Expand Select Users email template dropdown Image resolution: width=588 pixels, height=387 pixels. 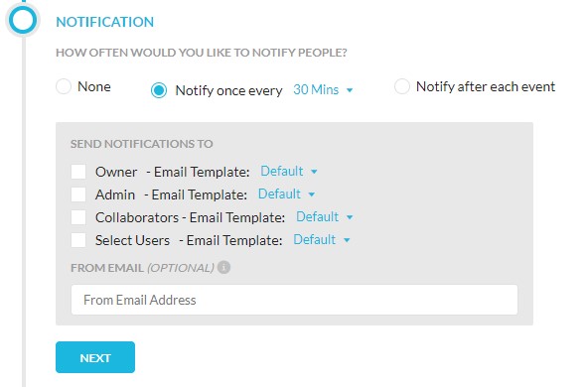point(322,240)
